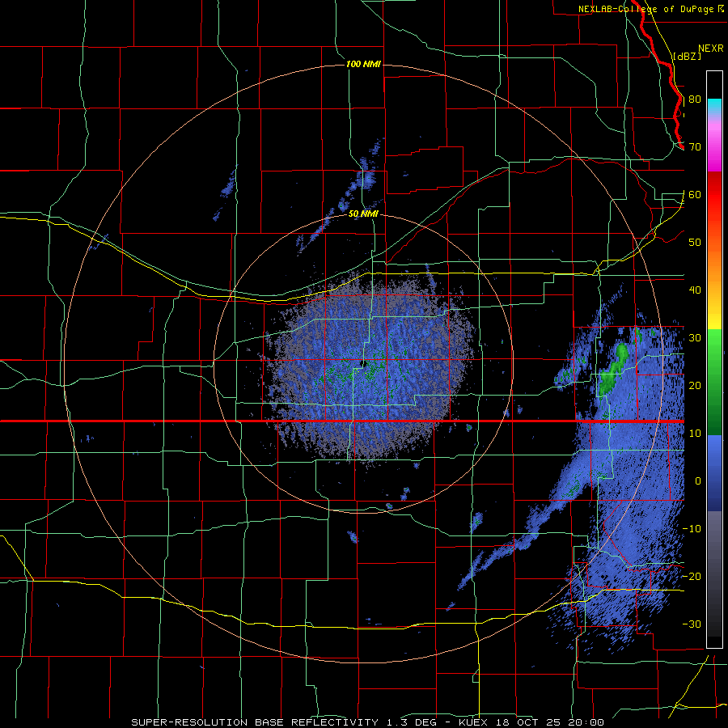Click the Super-Resolution Base Reflectivity caption text

point(368,722)
